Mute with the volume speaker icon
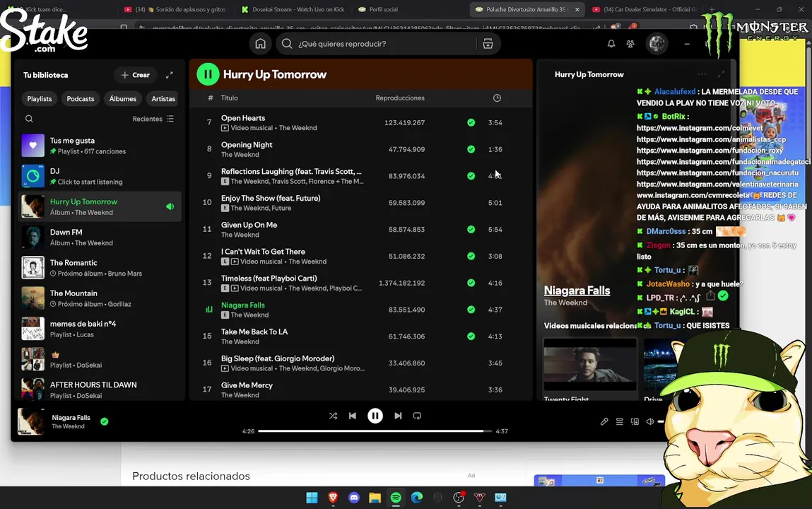The height and width of the screenshot is (509, 812). click(x=650, y=421)
